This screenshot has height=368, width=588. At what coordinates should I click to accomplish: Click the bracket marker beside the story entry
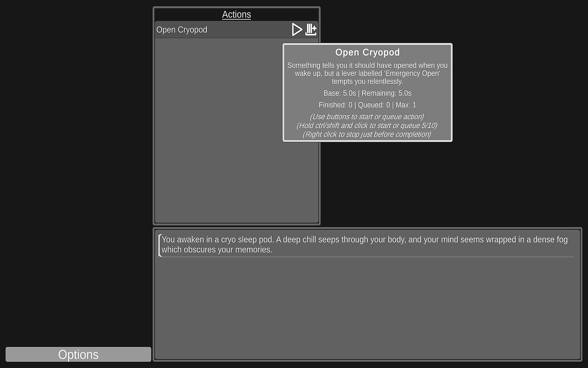pyautogui.click(x=160, y=245)
